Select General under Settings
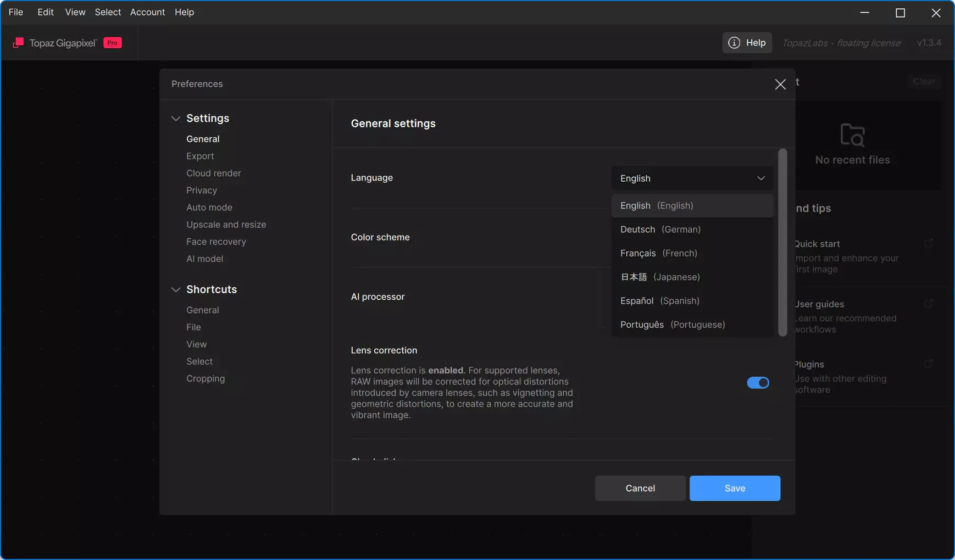 coord(203,139)
